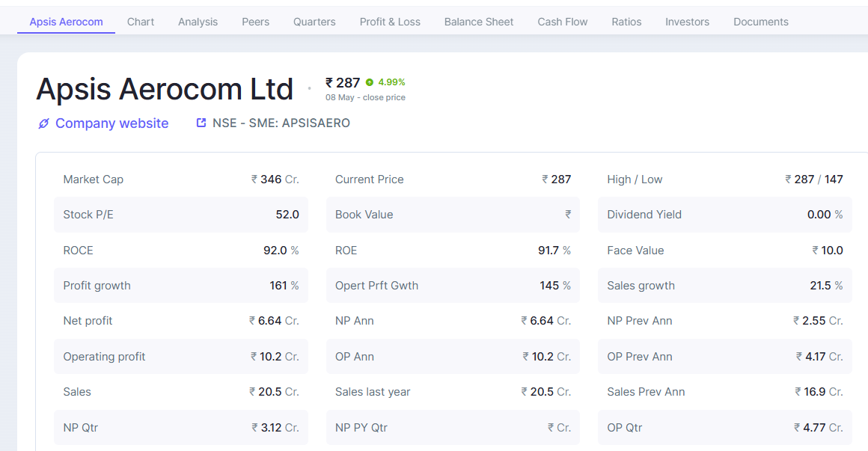Viewport: 868px width, 451px height.
Task: Click the 145 % Opert Prft Gwth value
Action: click(555, 286)
